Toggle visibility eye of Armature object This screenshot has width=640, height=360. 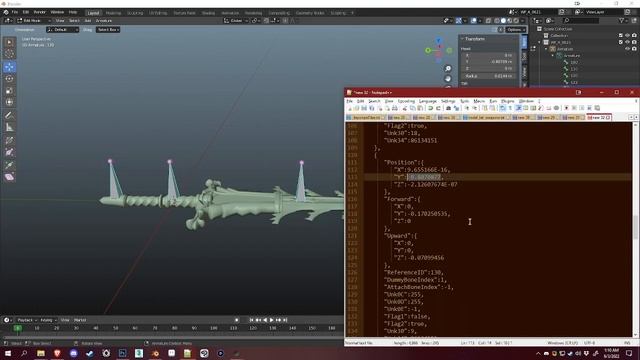tap(627, 49)
